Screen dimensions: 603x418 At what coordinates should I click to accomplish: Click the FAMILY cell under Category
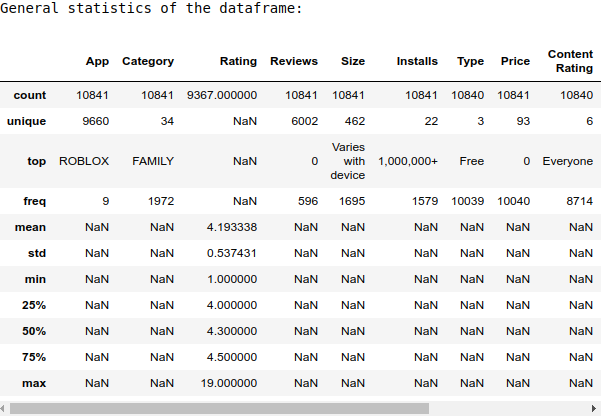click(x=153, y=161)
